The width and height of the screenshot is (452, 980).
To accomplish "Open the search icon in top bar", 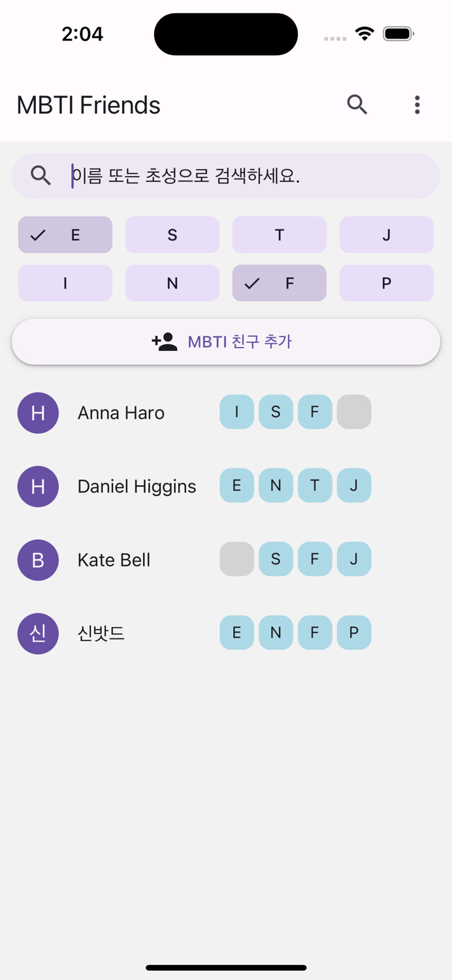I will pyautogui.click(x=357, y=105).
